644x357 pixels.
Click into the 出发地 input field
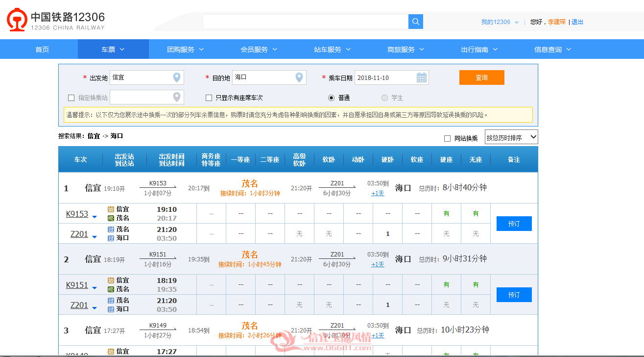(x=147, y=77)
